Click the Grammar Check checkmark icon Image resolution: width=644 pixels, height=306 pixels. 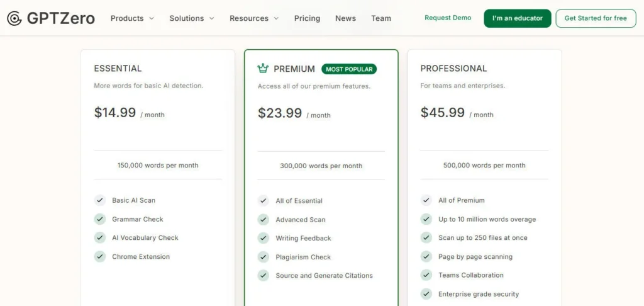[x=100, y=219]
